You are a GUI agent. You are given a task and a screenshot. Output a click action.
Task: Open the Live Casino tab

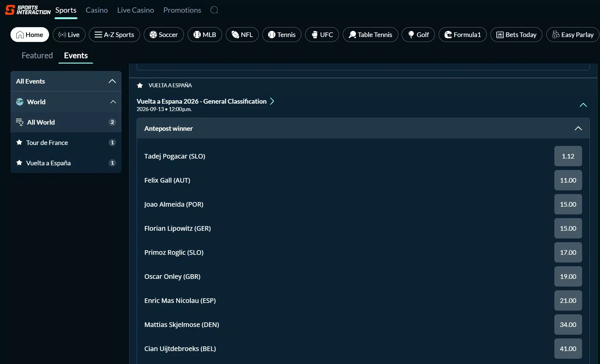coord(135,10)
